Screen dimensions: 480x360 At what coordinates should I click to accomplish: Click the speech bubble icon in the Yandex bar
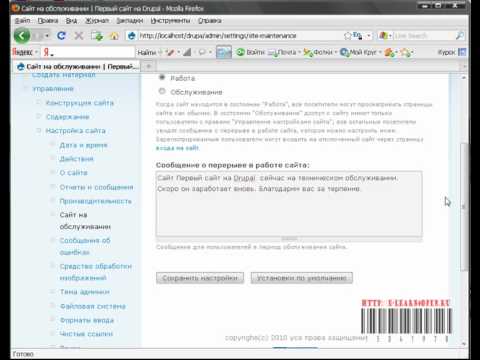202,52
